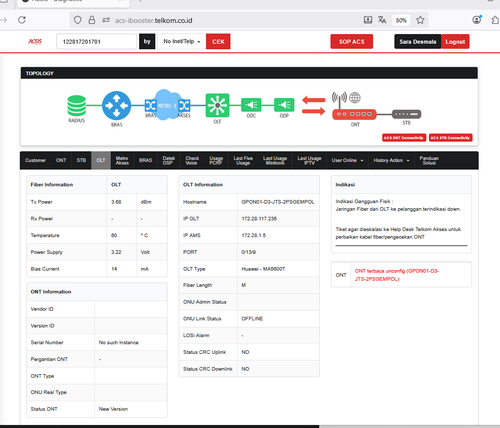This screenshot has width=500, height=428.
Task: Select the active OLT tab
Action: click(101, 160)
